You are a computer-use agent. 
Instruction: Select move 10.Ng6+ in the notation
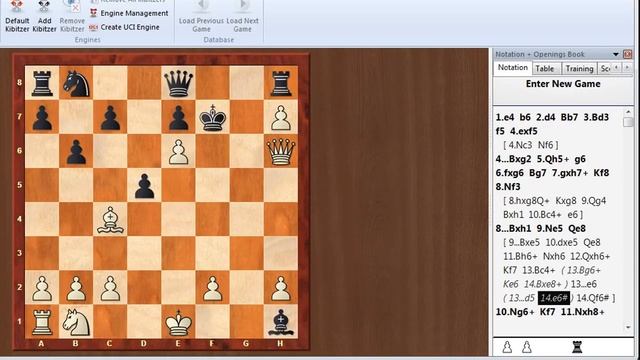[x=515, y=312]
